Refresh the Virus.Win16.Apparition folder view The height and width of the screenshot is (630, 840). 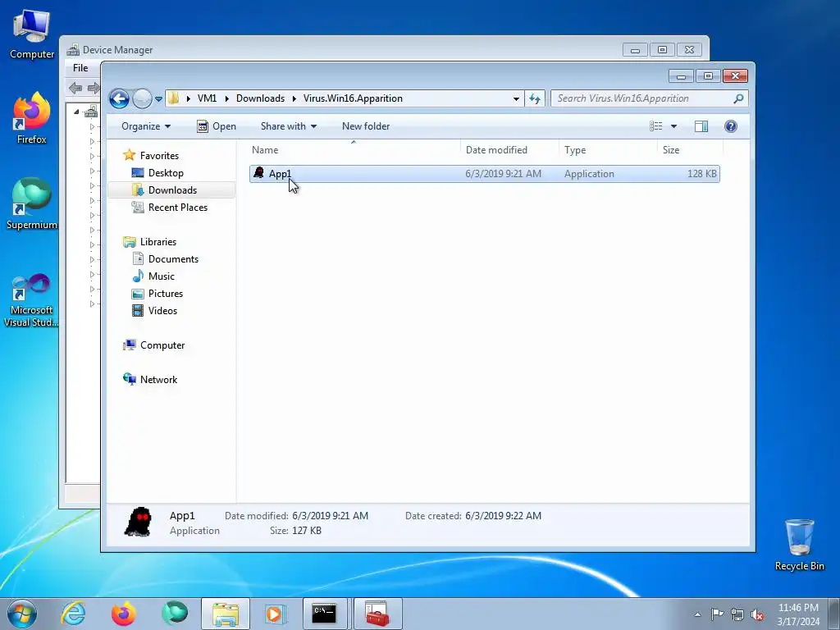click(535, 98)
